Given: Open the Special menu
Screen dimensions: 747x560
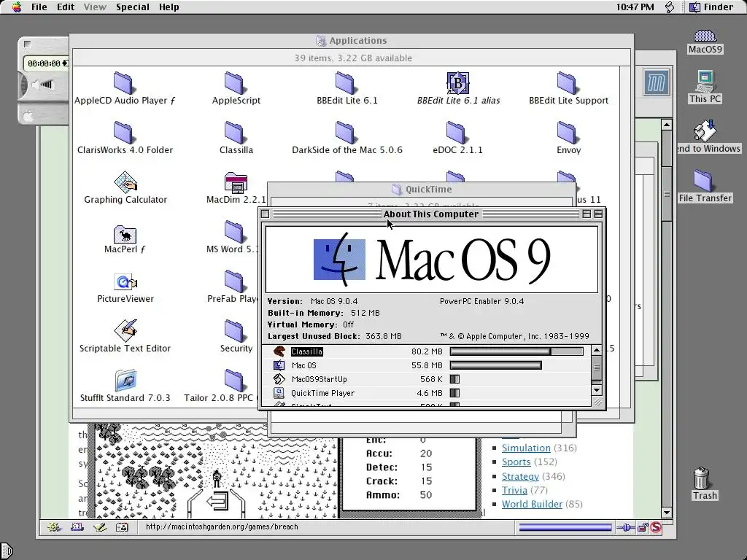Looking at the screenshot, I should 133,7.
